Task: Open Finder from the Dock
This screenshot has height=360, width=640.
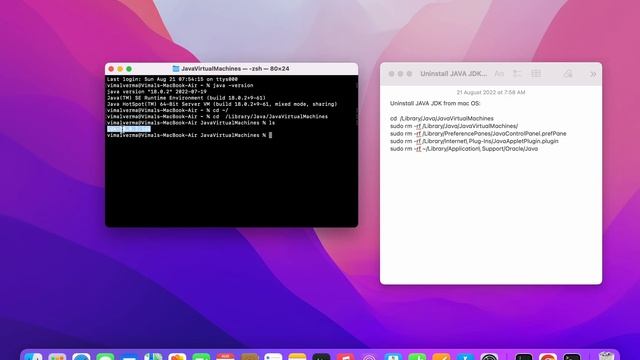Action: [33, 356]
